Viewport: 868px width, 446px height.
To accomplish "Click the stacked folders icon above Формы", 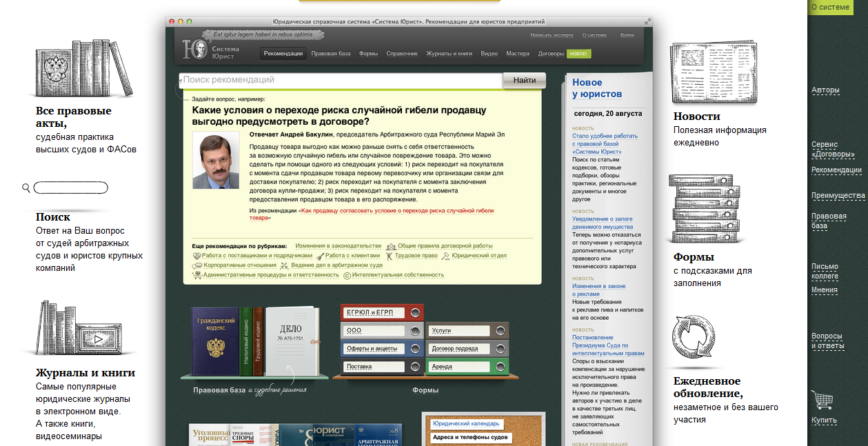I will coord(705,209).
